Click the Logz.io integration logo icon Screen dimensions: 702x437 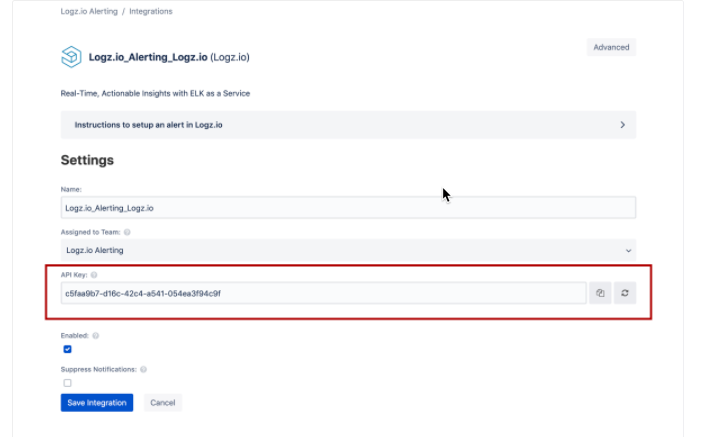tap(71, 57)
